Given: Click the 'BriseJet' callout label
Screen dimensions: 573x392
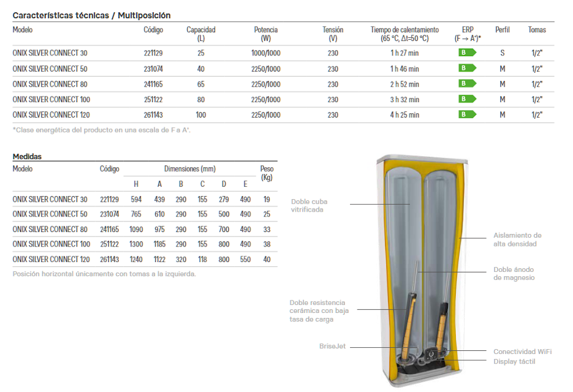Looking at the screenshot, I should [x=333, y=347].
